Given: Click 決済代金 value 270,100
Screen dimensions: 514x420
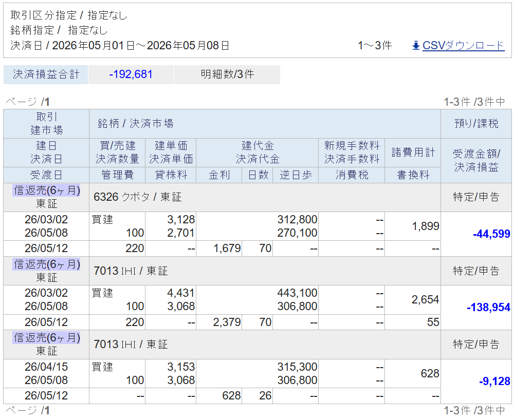Looking at the screenshot, I should pos(297,233).
